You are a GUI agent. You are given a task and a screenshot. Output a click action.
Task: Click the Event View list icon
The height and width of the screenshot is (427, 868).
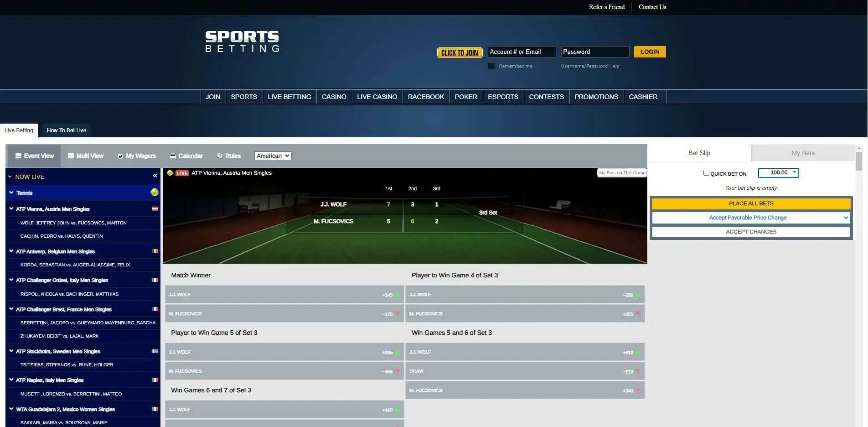(18, 156)
